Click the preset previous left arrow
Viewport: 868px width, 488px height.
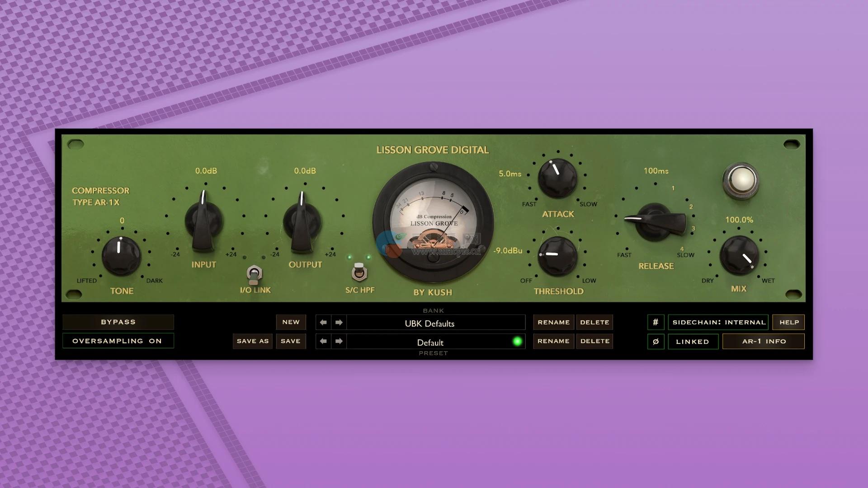point(323,341)
